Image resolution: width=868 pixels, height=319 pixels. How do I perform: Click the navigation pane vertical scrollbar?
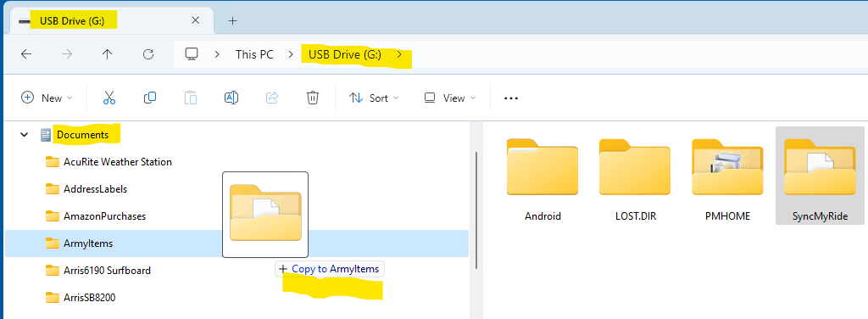[476, 210]
